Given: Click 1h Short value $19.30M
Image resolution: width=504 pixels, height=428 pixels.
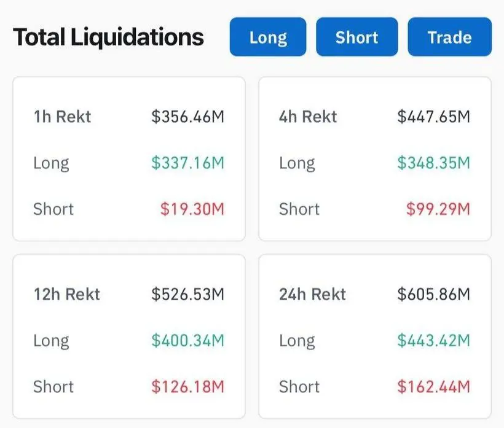Looking at the screenshot, I should pos(192,209).
